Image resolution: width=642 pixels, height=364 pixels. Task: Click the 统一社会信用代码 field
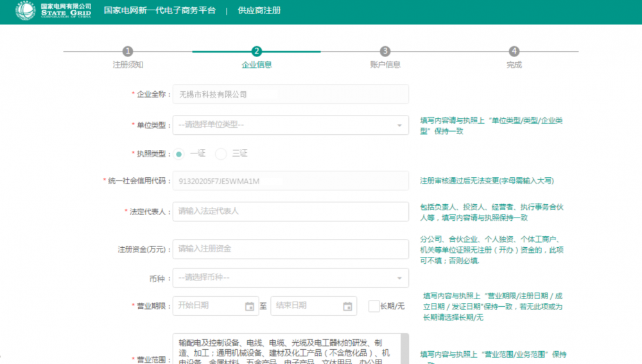pos(291,180)
